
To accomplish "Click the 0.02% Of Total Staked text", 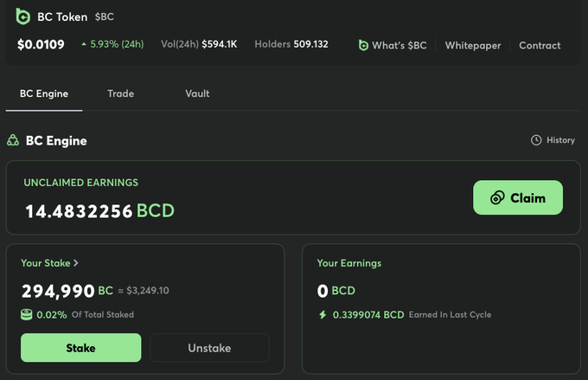I will coord(85,315).
